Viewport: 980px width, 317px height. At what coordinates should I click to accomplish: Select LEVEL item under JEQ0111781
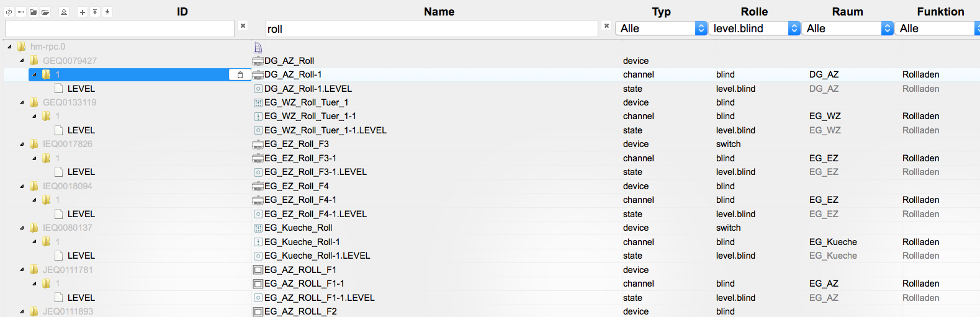[x=81, y=298]
